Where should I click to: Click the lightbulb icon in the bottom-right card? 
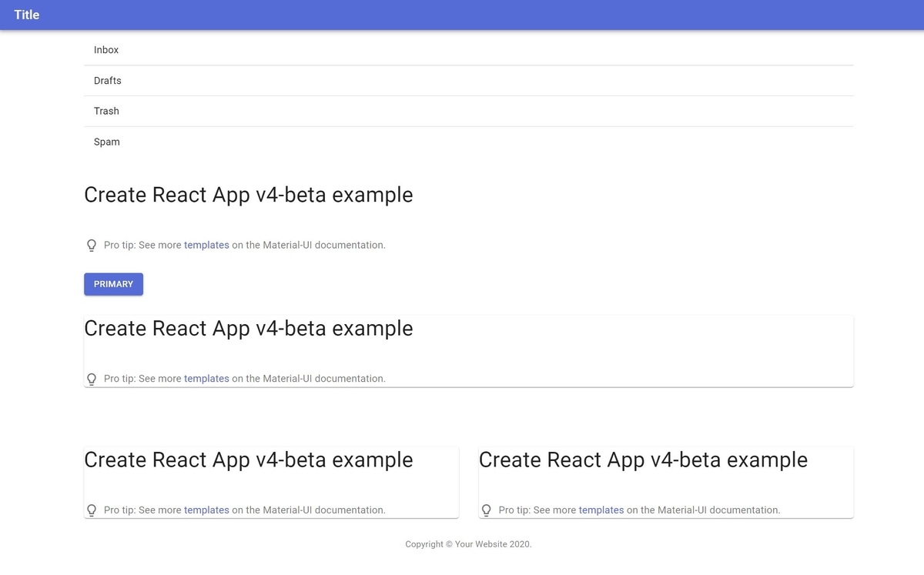(486, 510)
